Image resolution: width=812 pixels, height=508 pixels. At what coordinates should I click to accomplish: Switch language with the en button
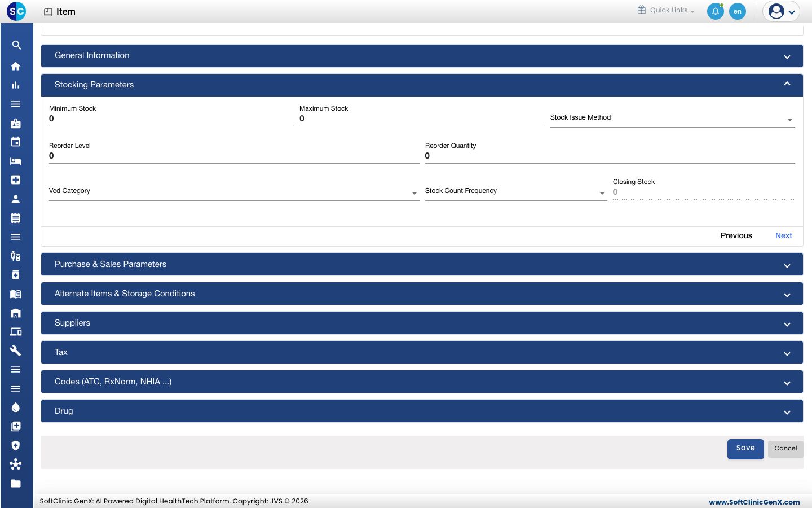tap(738, 11)
